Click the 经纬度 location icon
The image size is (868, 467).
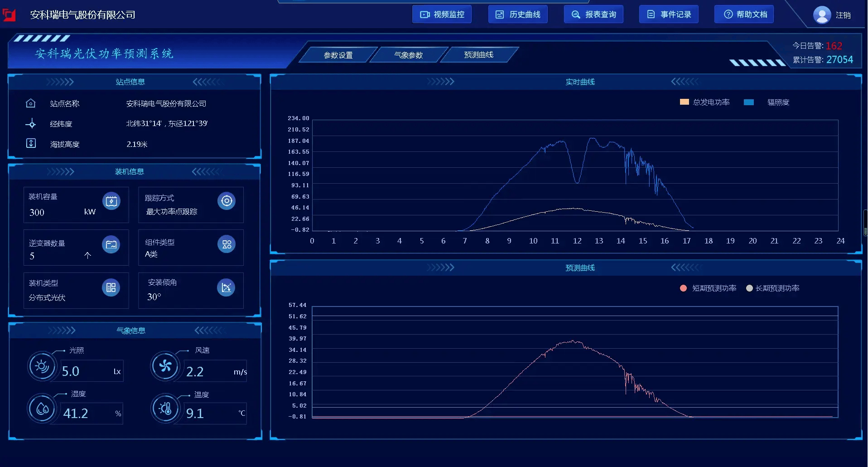[x=31, y=124]
